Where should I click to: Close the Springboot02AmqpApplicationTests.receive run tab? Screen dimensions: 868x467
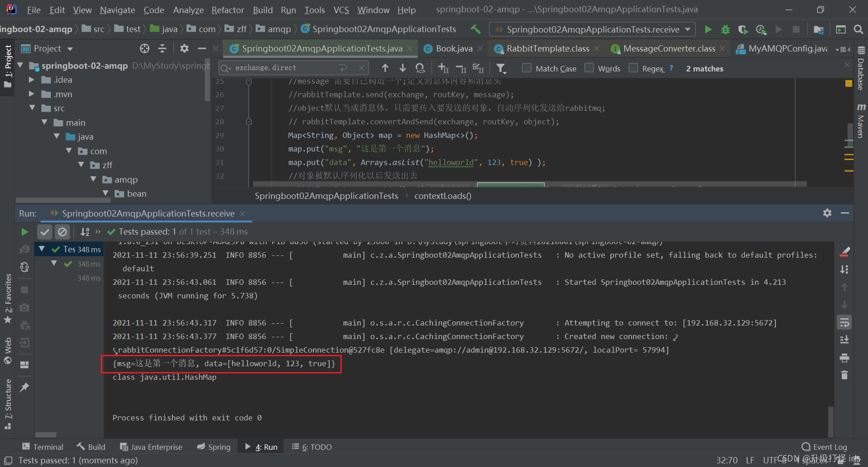pyautogui.click(x=242, y=214)
